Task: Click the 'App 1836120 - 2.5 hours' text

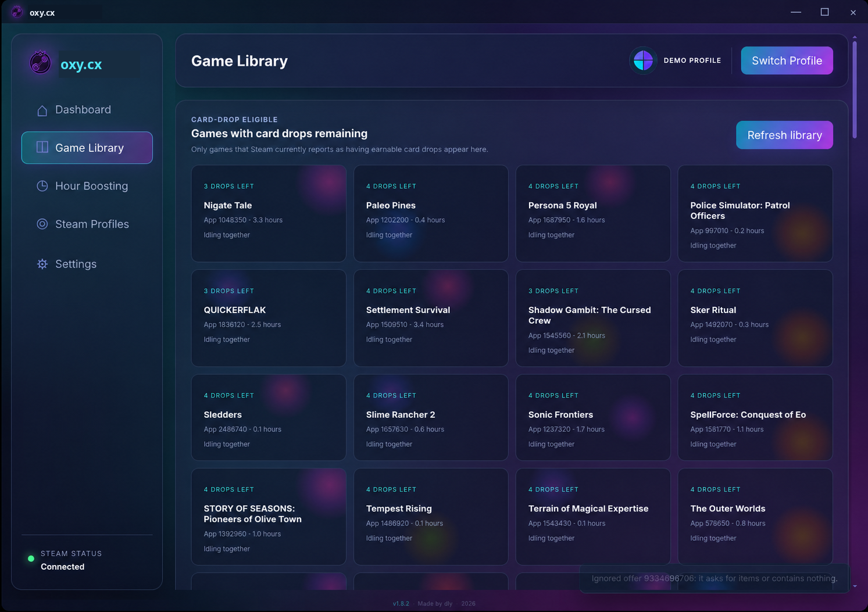Action: click(242, 325)
